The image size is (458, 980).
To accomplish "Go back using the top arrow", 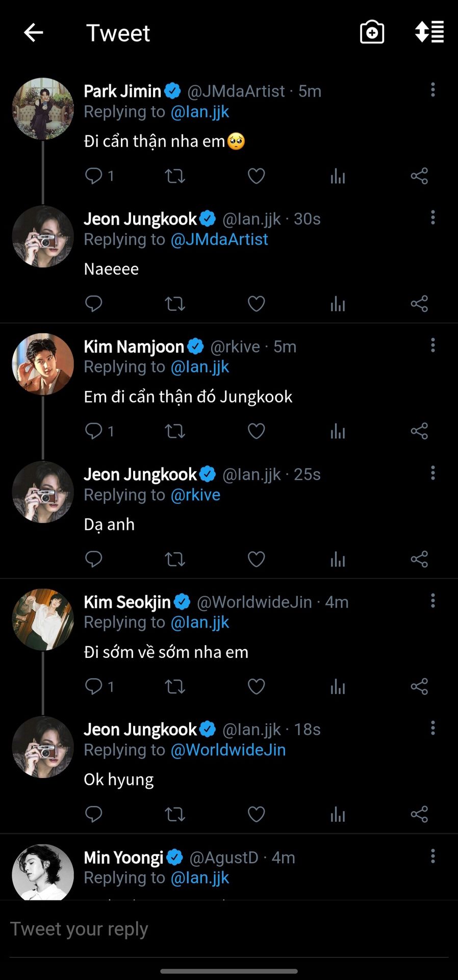I will [34, 33].
